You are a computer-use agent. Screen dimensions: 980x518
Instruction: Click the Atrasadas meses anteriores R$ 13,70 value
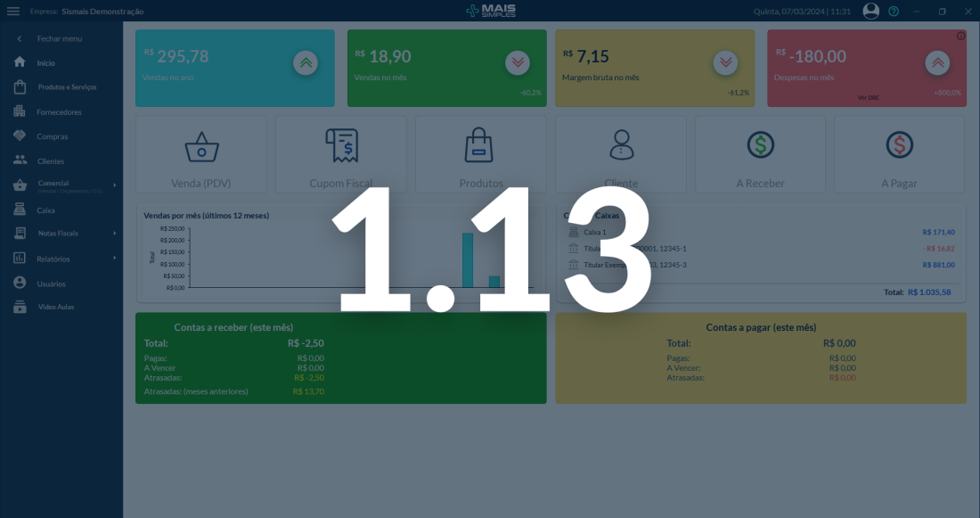click(308, 391)
